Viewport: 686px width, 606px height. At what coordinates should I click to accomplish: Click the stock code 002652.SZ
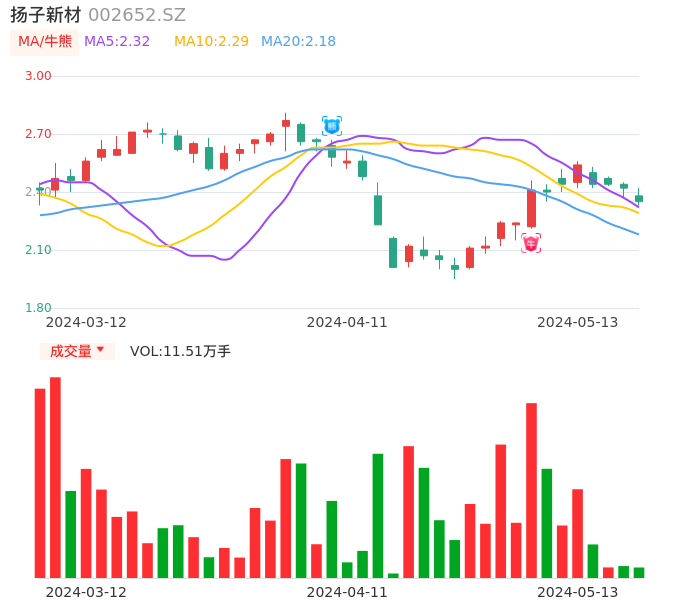(x=137, y=15)
